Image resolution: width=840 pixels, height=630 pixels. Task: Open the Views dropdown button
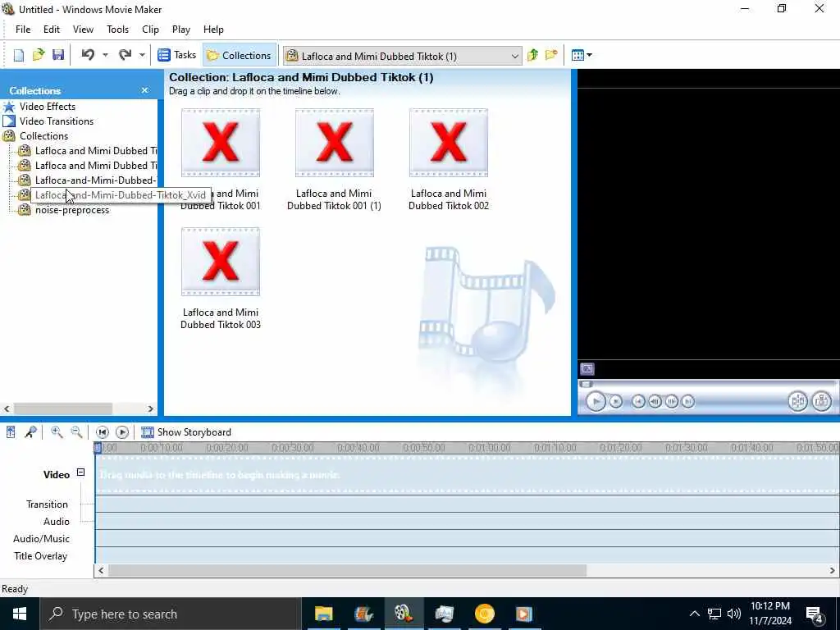582,55
